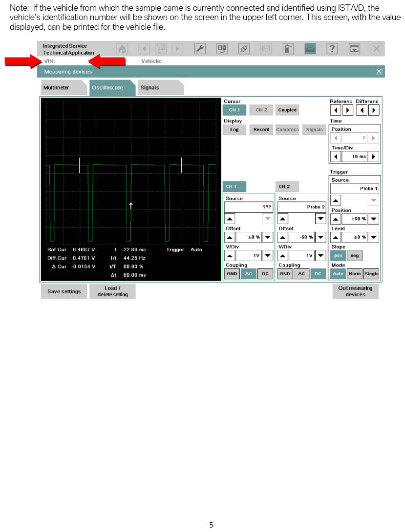
Task: Increase CH 1 Offset with up arrow
Action: click(230, 237)
